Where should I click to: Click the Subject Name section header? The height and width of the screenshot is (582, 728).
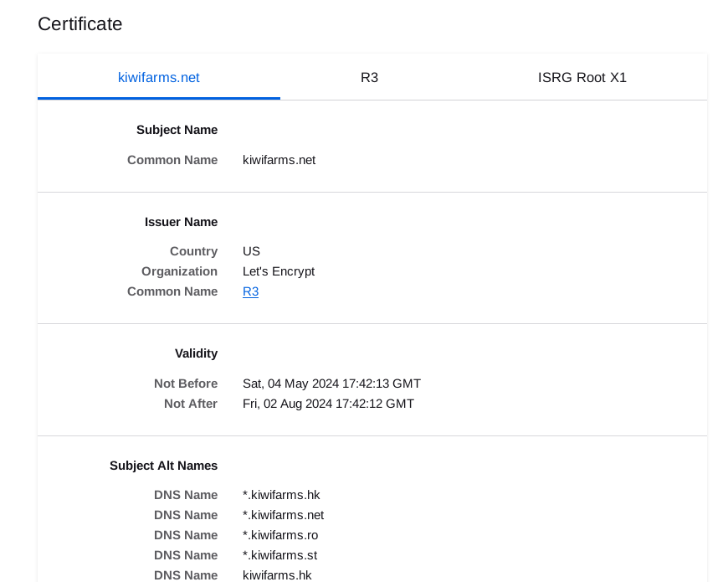pos(177,130)
